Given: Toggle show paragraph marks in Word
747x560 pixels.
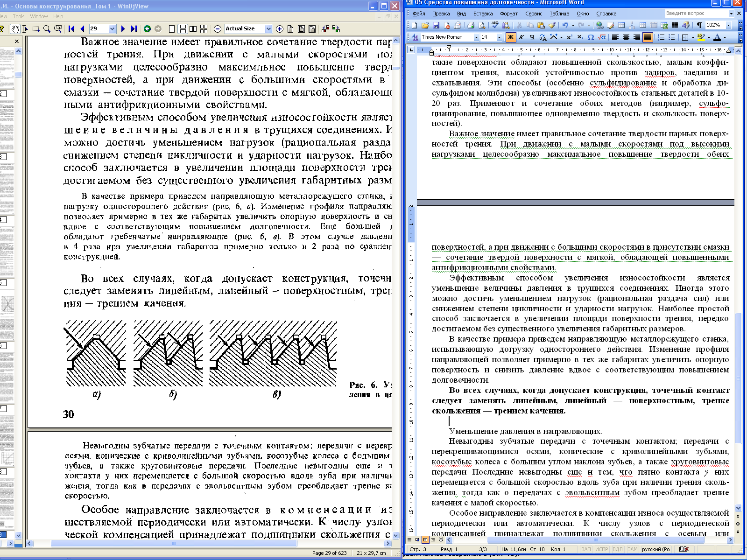Looking at the screenshot, I should (x=699, y=25).
